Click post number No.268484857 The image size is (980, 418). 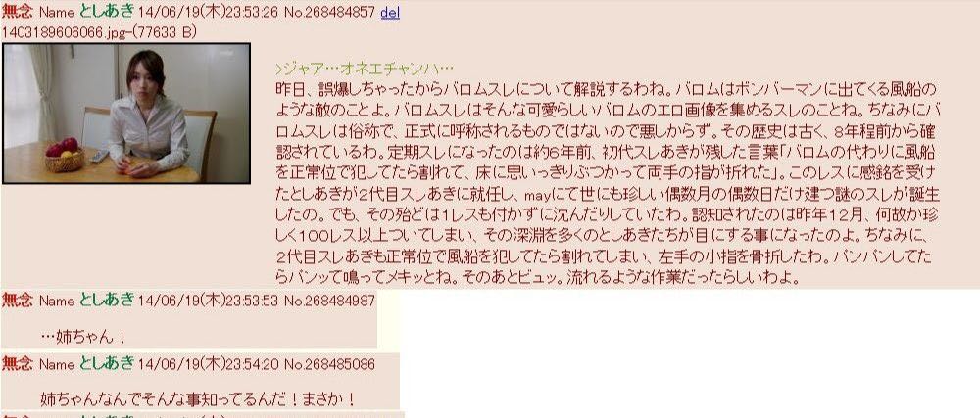329,12
